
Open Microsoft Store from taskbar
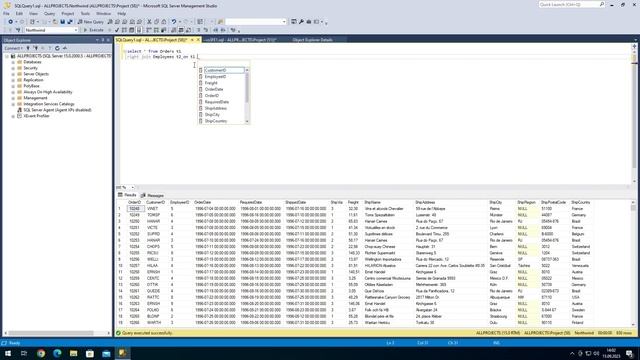pyautogui.click(x=90, y=353)
